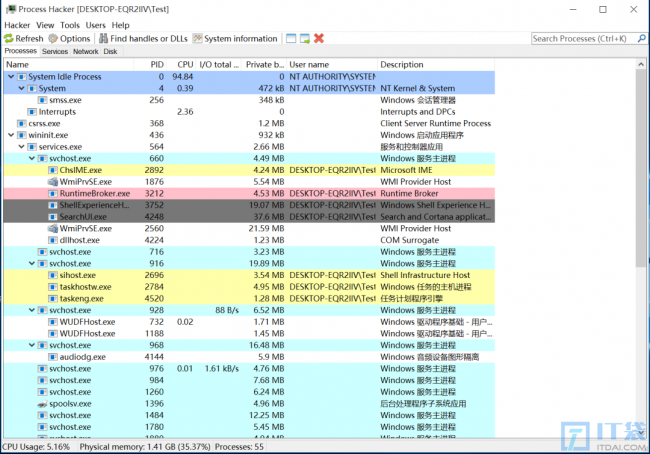This screenshot has width=650, height=454.
Task: Click CPU Usage in status bar
Action: tap(36, 447)
